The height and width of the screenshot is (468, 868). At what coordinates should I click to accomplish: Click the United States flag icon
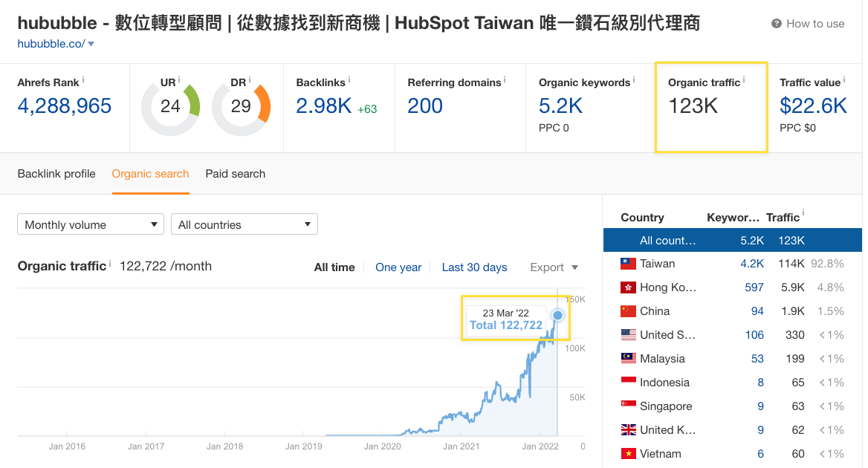point(628,335)
